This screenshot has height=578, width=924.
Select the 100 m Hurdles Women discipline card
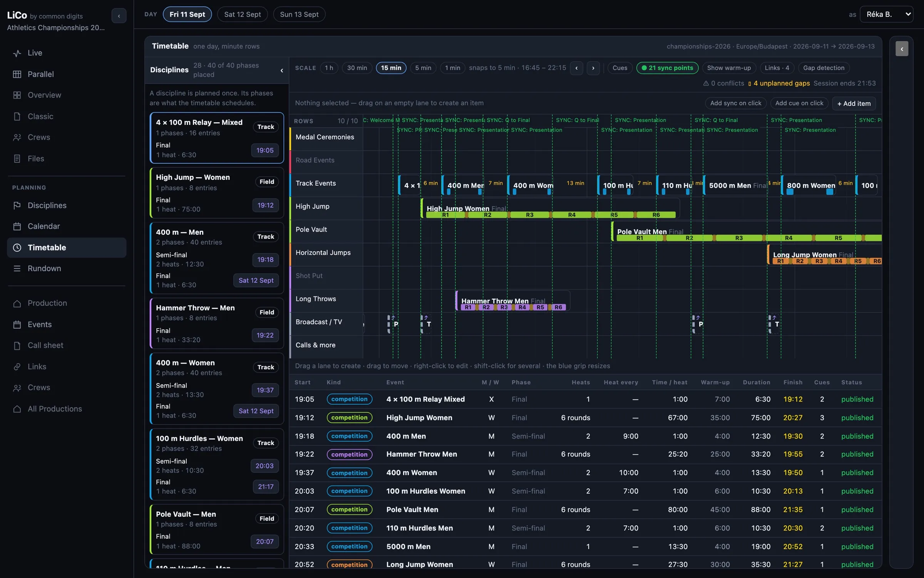pos(217,464)
